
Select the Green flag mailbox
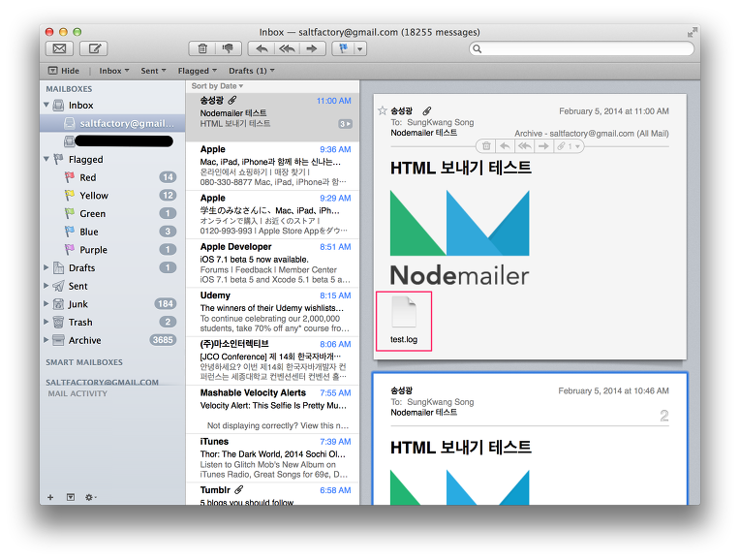(112, 213)
